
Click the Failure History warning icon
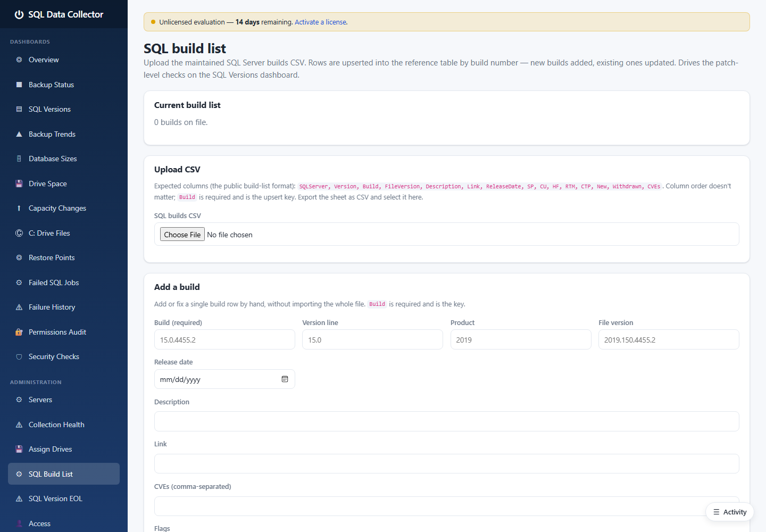[19, 307]
